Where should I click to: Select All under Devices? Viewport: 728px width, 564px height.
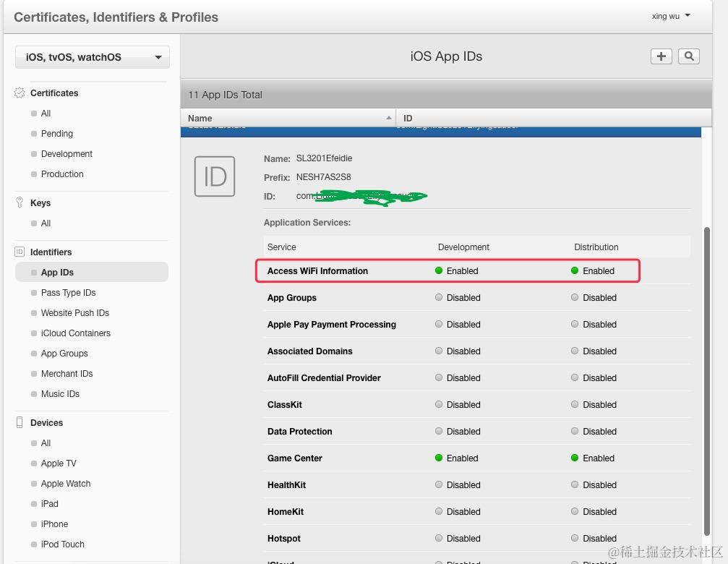click(x=46, y=443)
